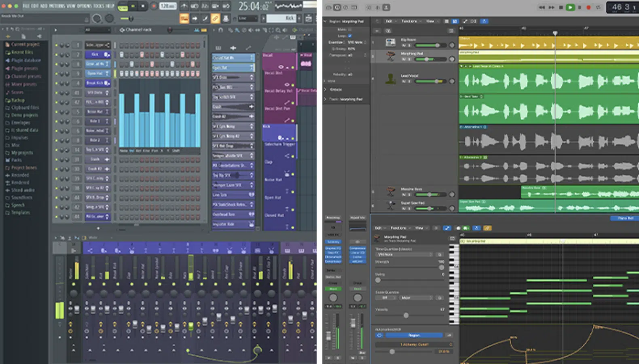Click mute button on right Logic channel strip
Image resolution: width=639 pixels, height=364 pixels.
[353, 358]
